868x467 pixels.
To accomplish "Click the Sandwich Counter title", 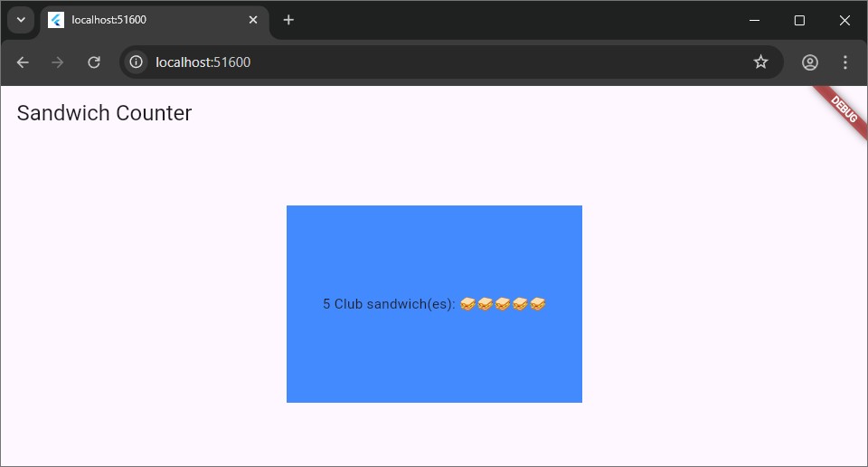I will pyautogui.click(x=104, y=113).
